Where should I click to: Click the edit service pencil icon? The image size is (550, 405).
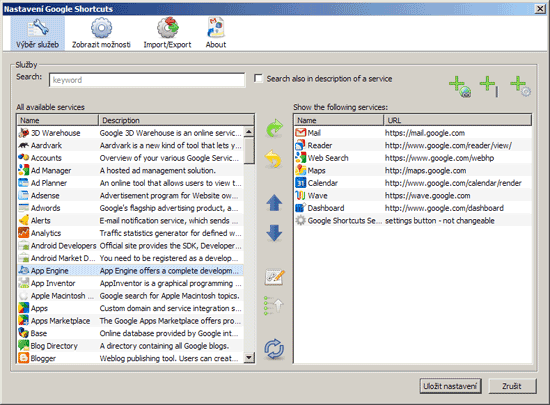pyautogui.click(x=274, y=277)
